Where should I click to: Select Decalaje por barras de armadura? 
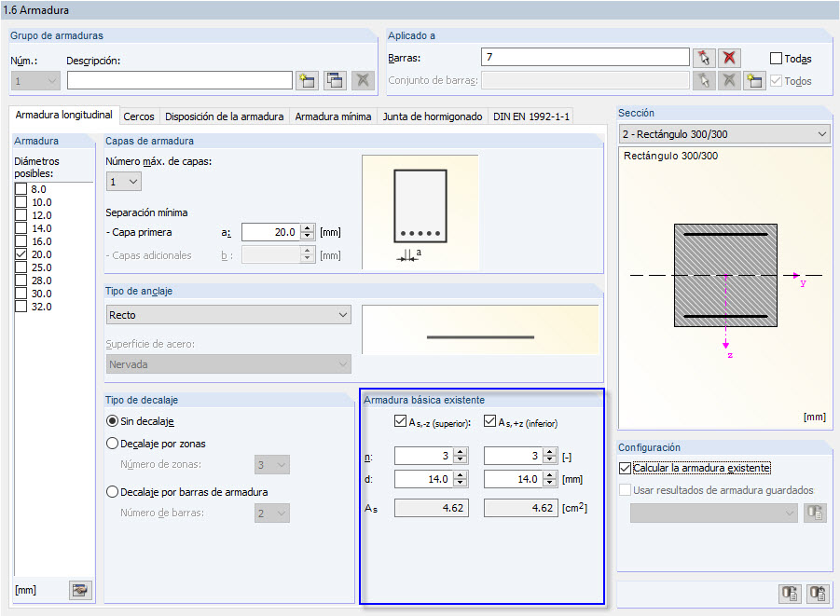(x=112, y=492)
